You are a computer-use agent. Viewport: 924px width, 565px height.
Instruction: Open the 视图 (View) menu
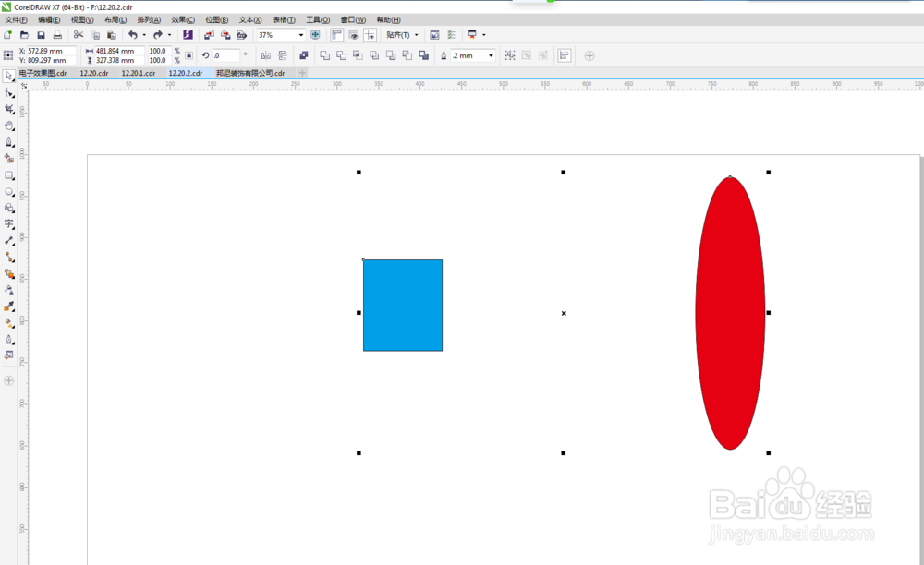82,20
